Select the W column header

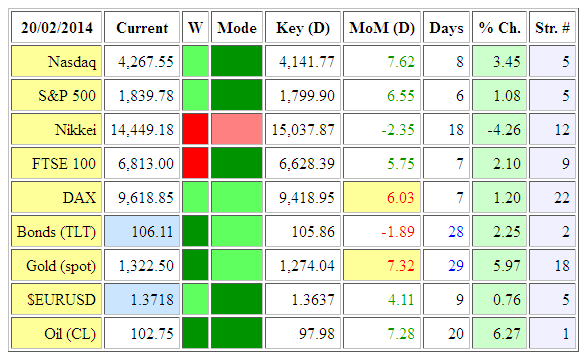pos(195,27)
